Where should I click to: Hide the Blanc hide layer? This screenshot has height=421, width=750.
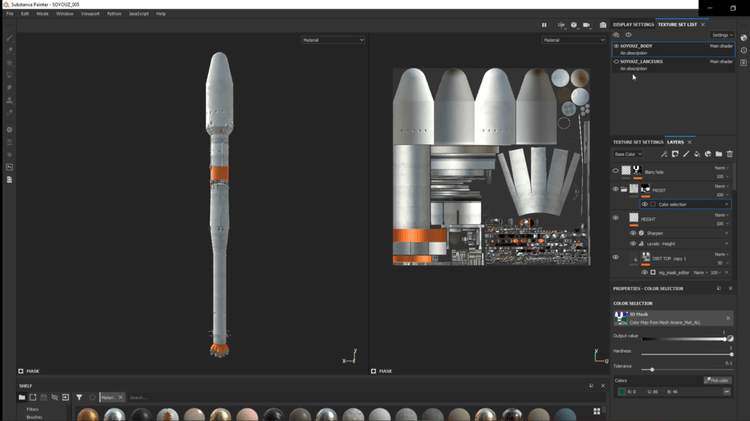pyautogui.click(x=616, y=171)
